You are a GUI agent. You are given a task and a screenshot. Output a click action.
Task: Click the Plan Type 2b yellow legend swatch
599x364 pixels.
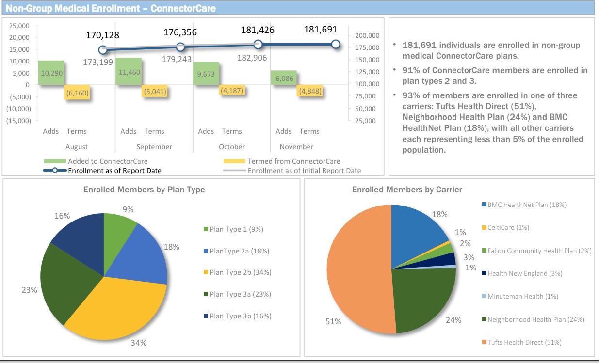point(206,272)
